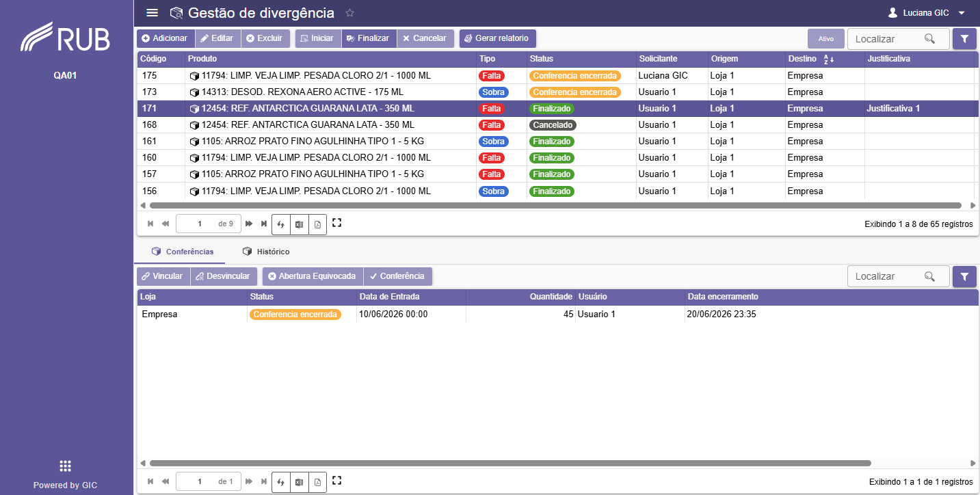
Task: Focus the Localizar search field above Conferências grid
Action: 898,277
